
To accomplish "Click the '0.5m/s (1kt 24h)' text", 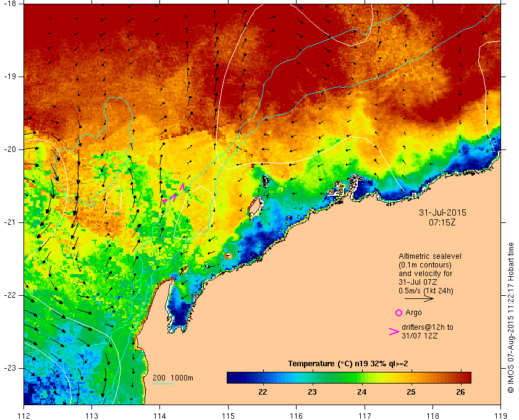I will [x=426, y=291].
